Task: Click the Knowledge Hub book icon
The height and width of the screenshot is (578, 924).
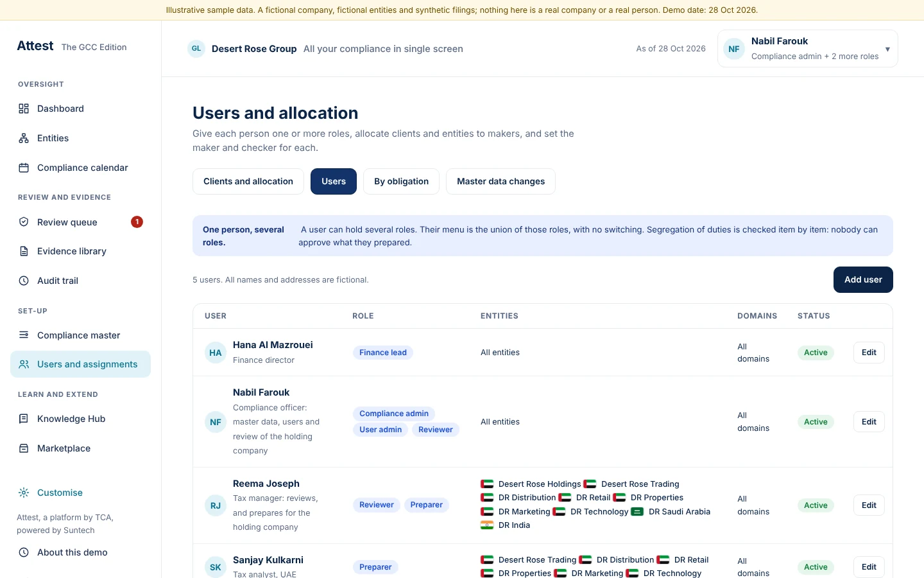Action: 24,419
